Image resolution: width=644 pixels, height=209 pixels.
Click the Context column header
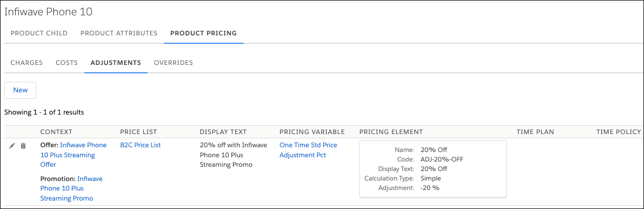point(56,132)
